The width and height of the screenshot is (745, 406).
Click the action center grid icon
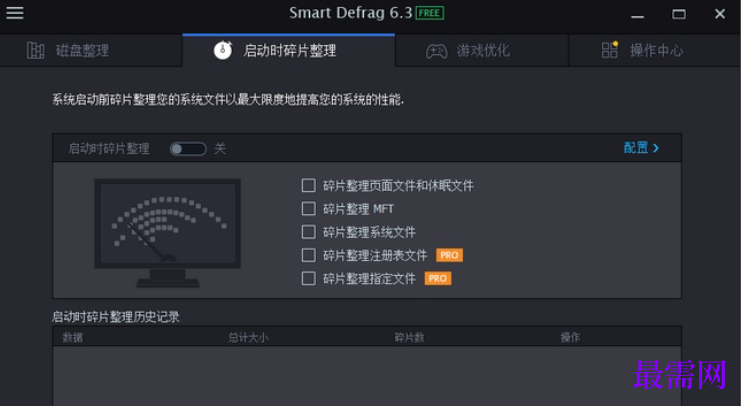pos(610,50)
